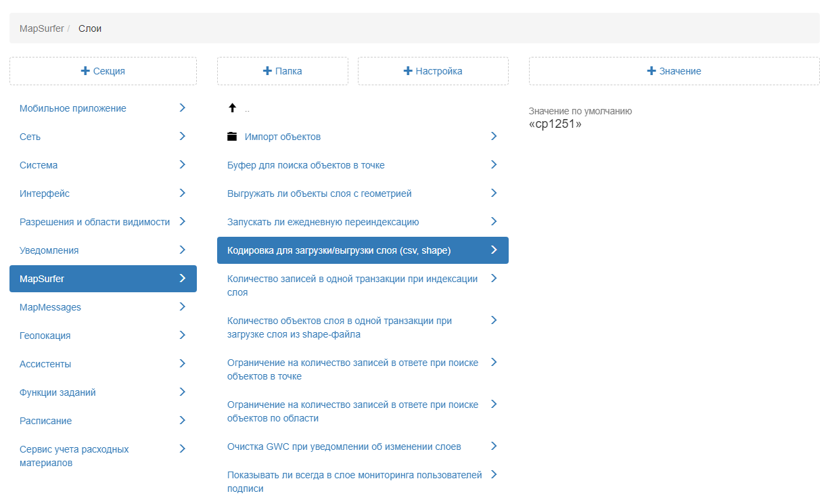Image resolution: width=830 pixels, height=504 pixels.
Task: Expand chevron next to Уведомления
Action: click(182, 250)
